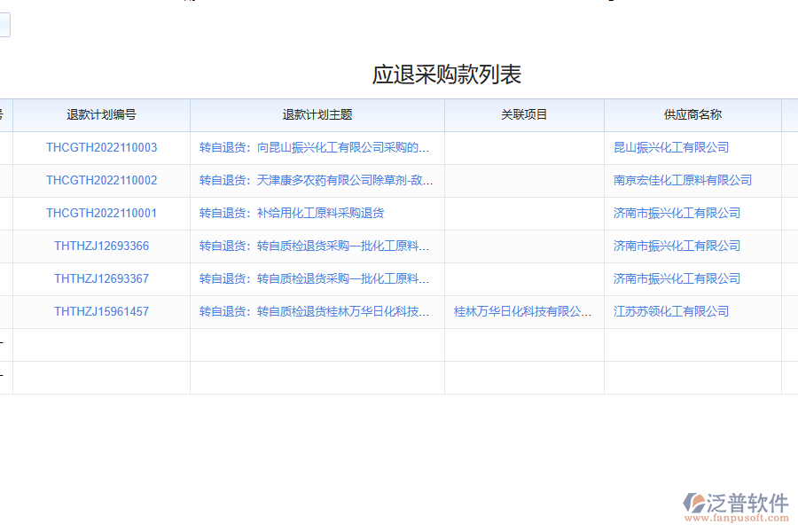Screen dimensions: 798x532
Task: Click the 退款计划主题 column header
Action: (317, 114)
